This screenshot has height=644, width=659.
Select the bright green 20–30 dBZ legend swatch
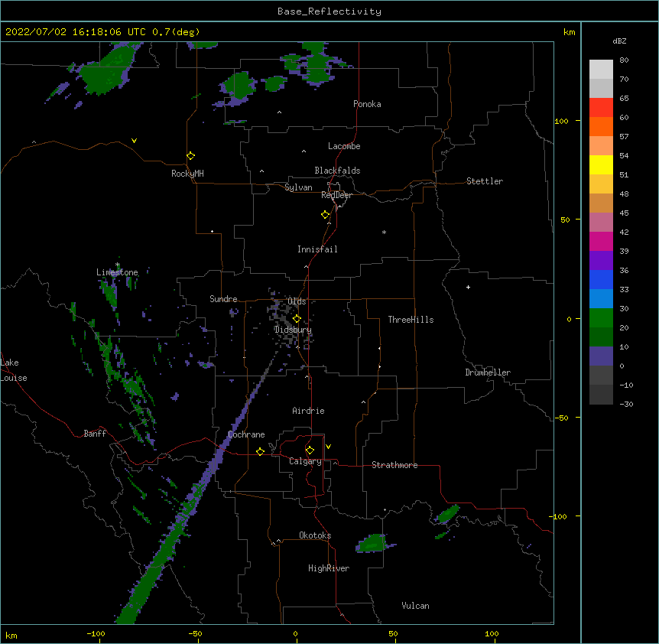(601, 318)
